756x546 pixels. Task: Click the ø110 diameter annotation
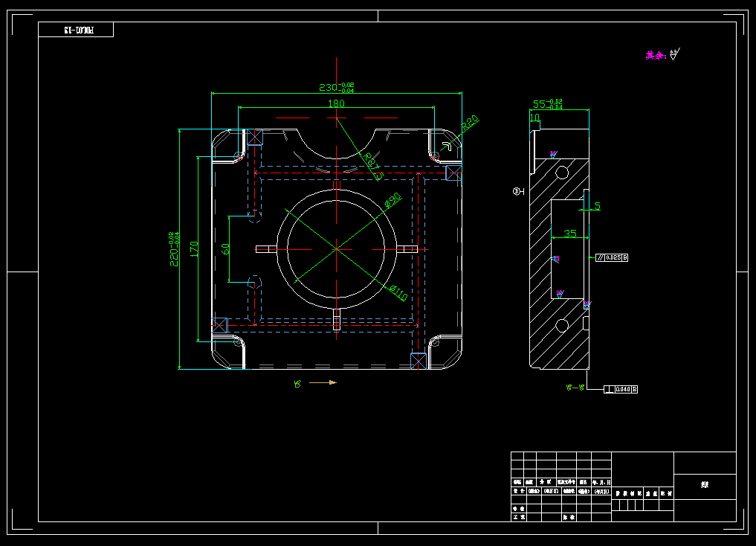(x=398, y=292)
